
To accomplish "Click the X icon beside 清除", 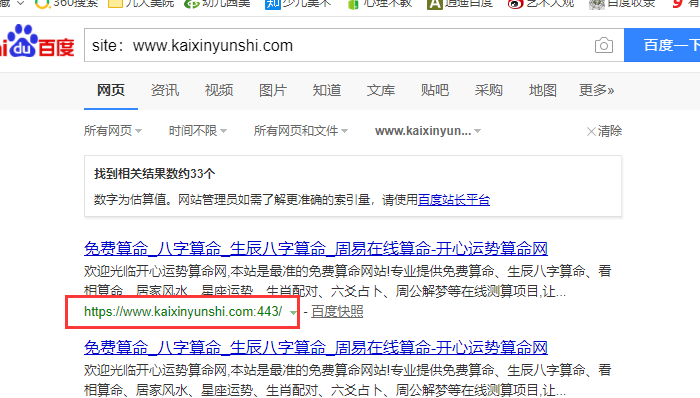I will (x=591, y=131).
